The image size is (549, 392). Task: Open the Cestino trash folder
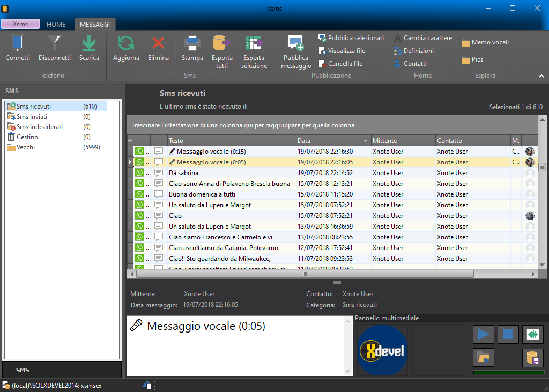(x=56, y=137)
